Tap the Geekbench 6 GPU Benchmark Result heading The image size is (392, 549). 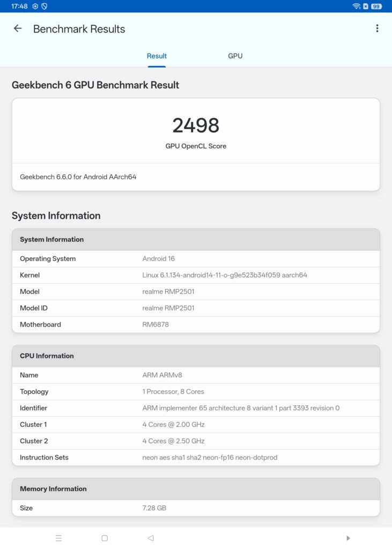pos(95,85)
